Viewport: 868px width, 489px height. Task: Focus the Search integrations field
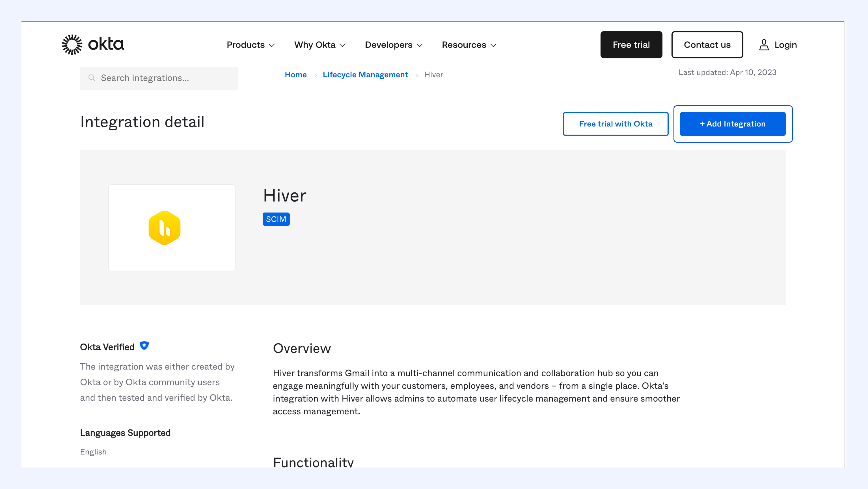pyautogui.click(x=159, y=78)
